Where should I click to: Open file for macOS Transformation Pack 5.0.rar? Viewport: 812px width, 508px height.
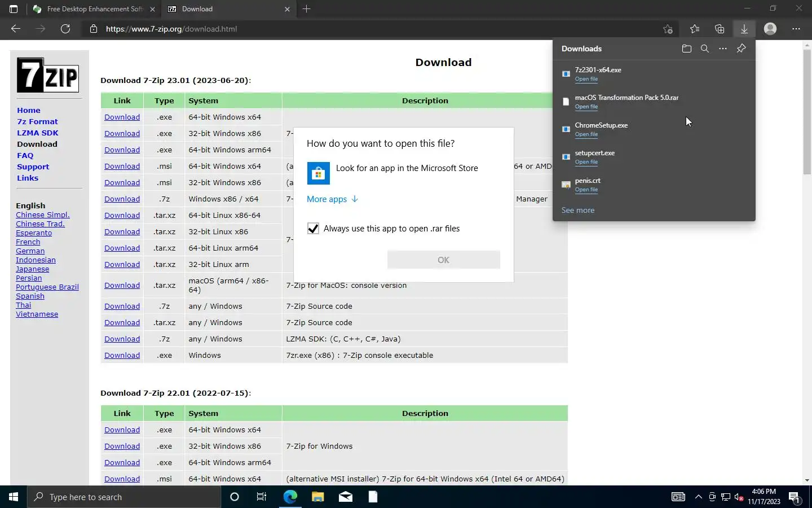tap(586, 107)
